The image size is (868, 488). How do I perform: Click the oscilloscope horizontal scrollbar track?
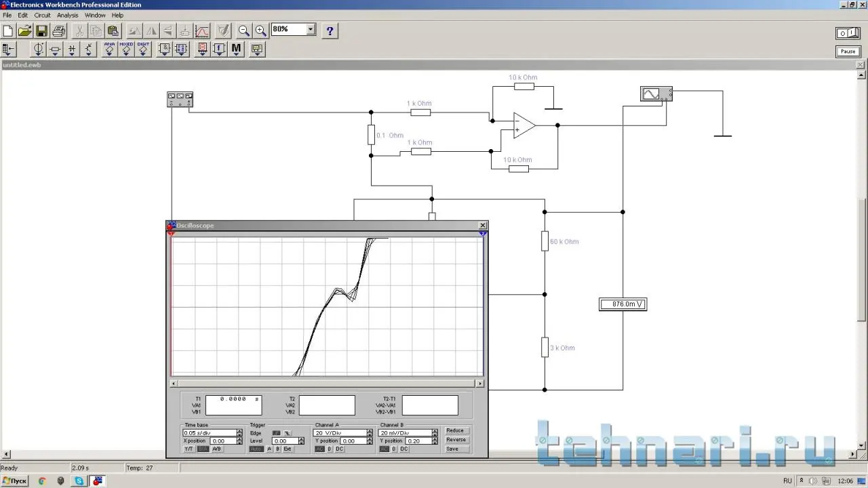point(327,384)
